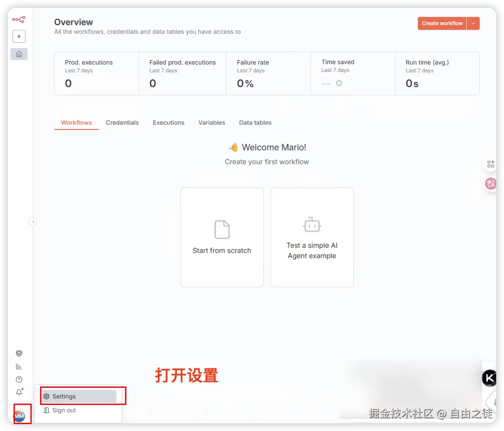The image size is (504, 431).
Task: Open the Home overview icon in sidebar
Action: (x=19, y=54)
